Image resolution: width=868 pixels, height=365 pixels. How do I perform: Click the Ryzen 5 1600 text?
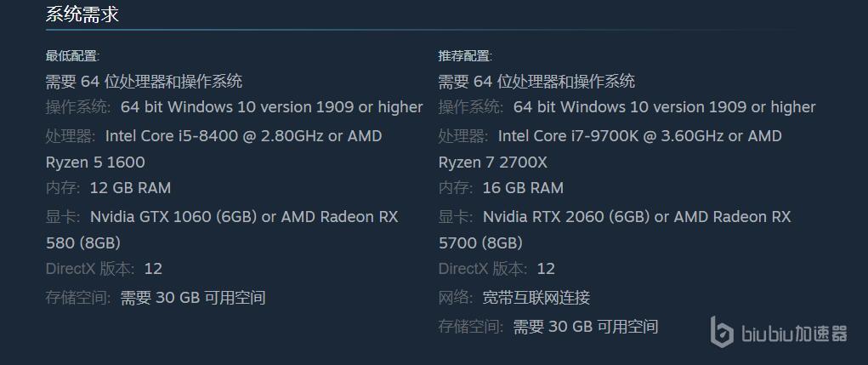pos(95,163)
